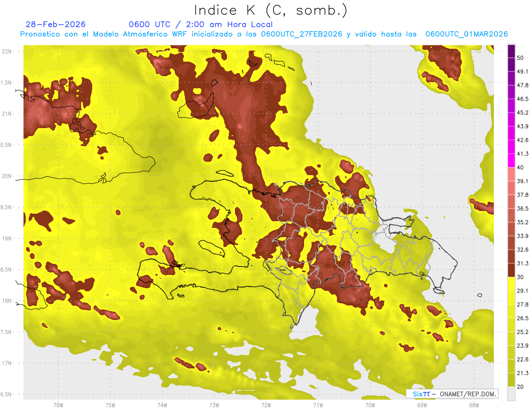Click the '22N' latitude label
The image size is (532, 411).
7,51
